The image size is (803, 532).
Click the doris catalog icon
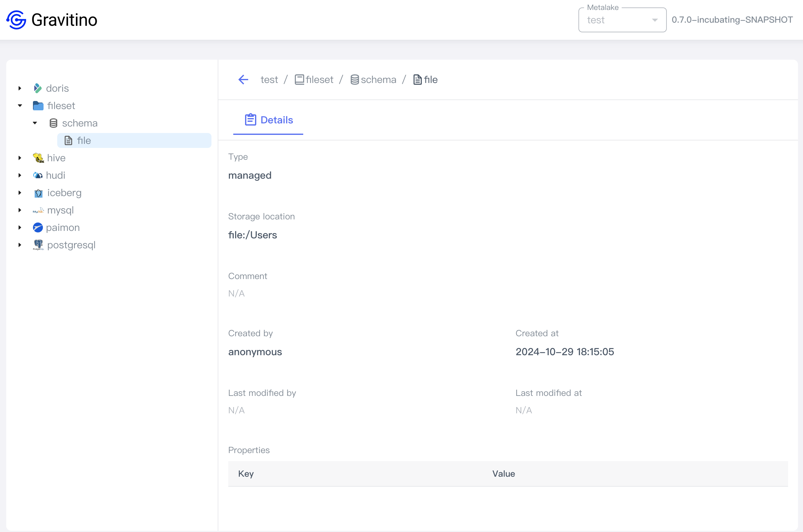coord(38,88)
